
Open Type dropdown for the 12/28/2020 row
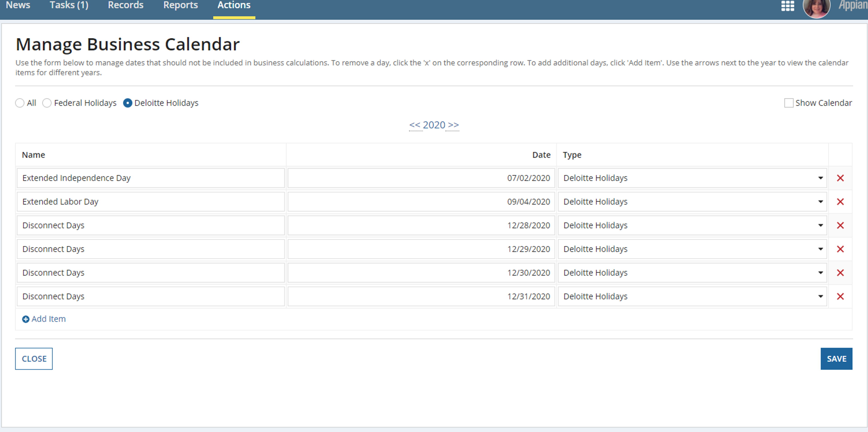[x=692, y=225]
